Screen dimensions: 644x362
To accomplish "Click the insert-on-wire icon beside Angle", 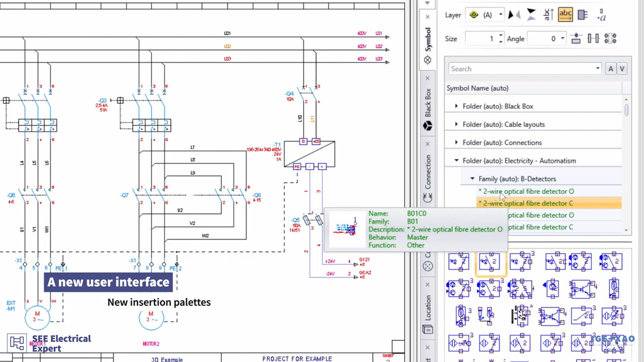I will [576, 39].
